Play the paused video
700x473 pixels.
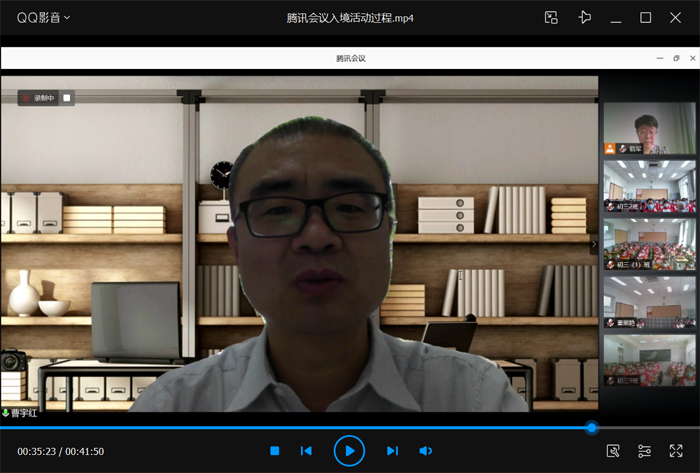(349, 451)
